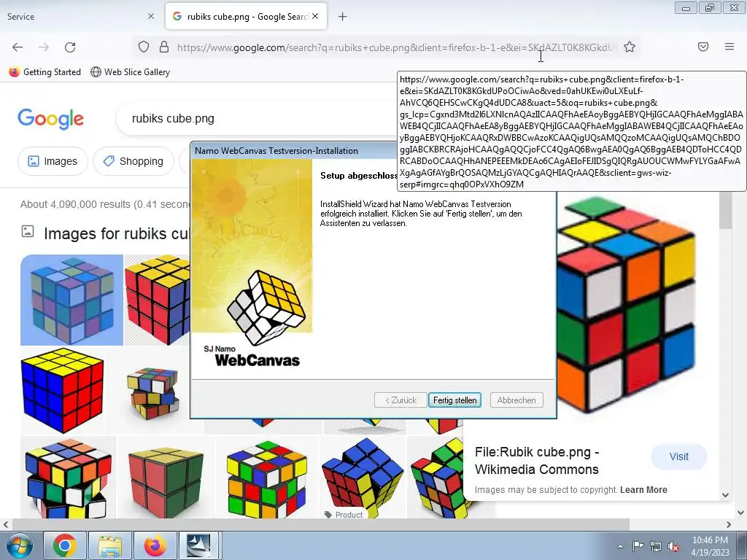Open the solid yellow-blue-red cube thumbnail
This screenshot has width=747, height=560.
click(63, 391)
